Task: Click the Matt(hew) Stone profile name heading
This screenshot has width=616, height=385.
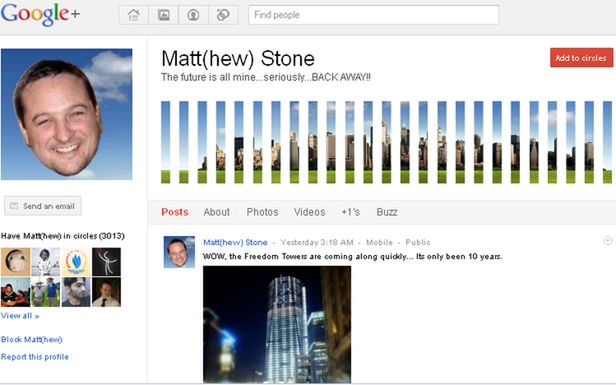Action: 238,59
